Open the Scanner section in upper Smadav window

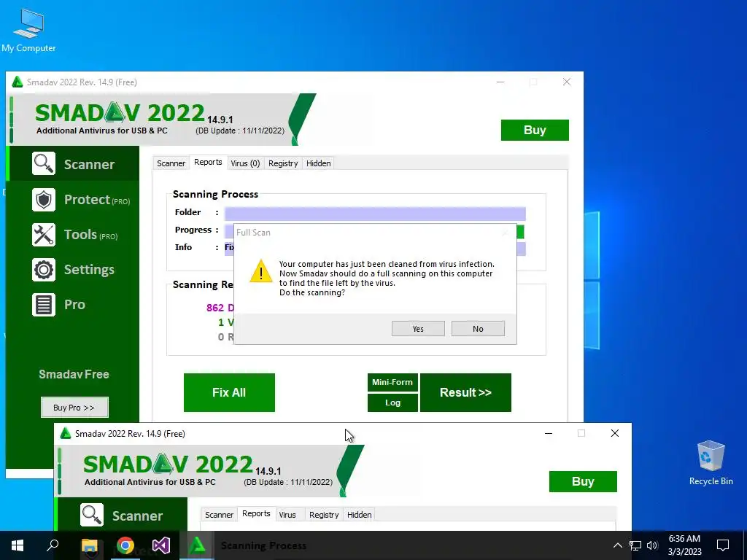coord(74,164)
